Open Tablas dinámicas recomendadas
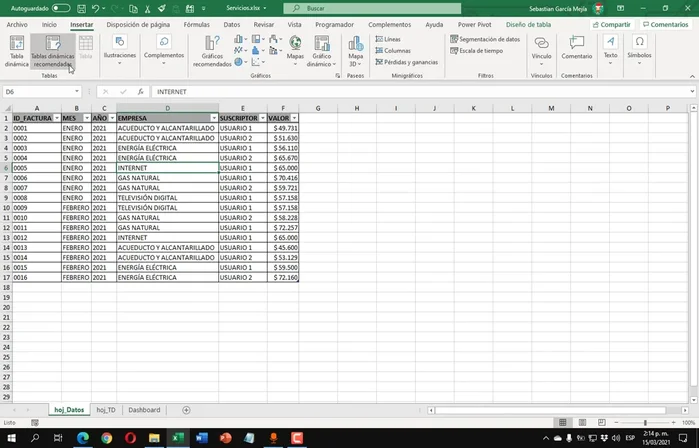 tap(53, 51)
